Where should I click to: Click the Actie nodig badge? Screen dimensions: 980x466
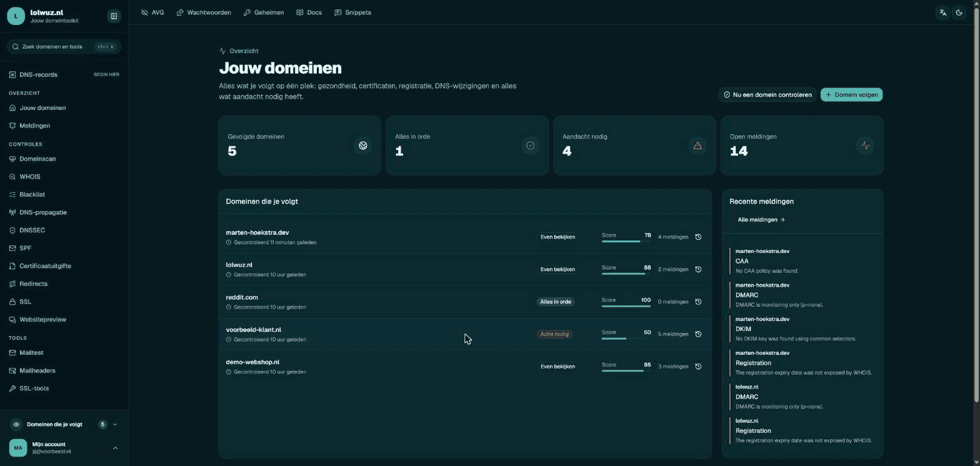[554, 334]
